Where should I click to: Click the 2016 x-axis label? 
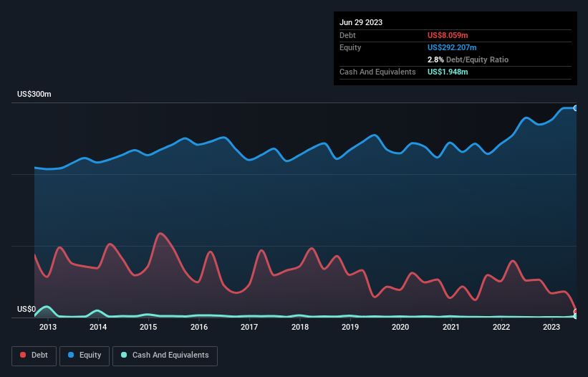tap(199, 328)
